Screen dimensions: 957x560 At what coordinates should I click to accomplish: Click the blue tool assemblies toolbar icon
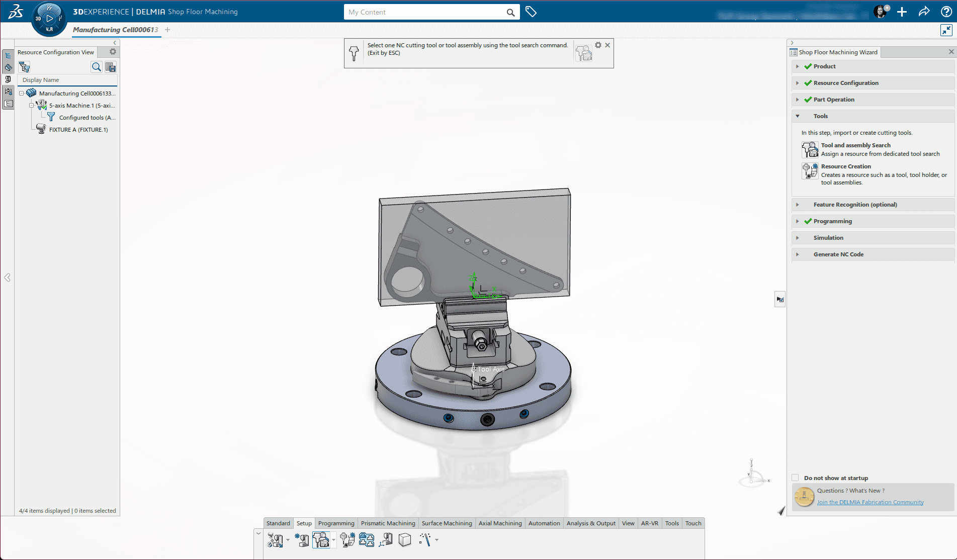pos(367,540)
